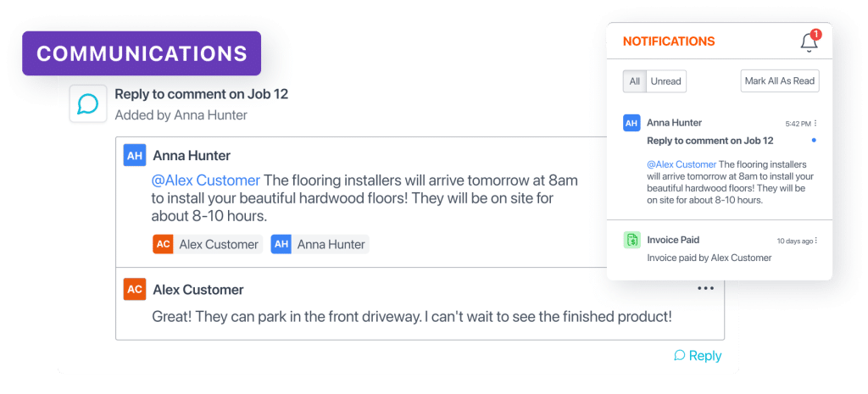
Task: Click the red notification count badge
Action: coord(815,35)
